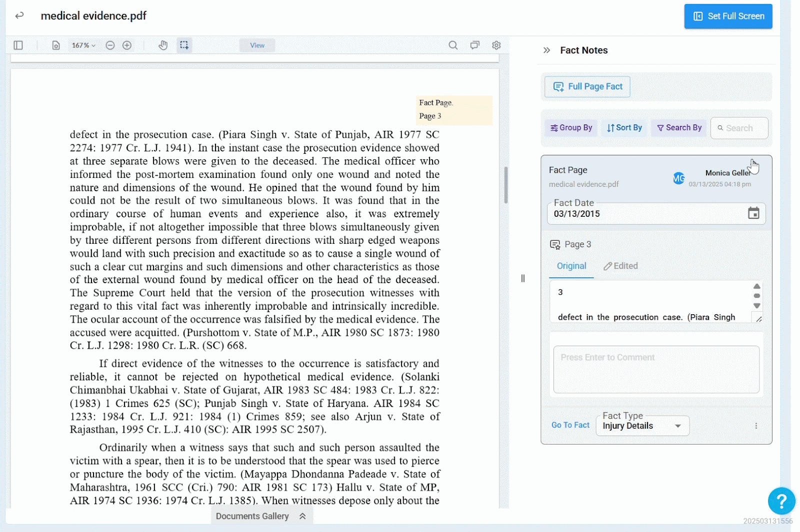
Task: Open the 167% zoom level dropdown
Action: [x=83, y=45]
